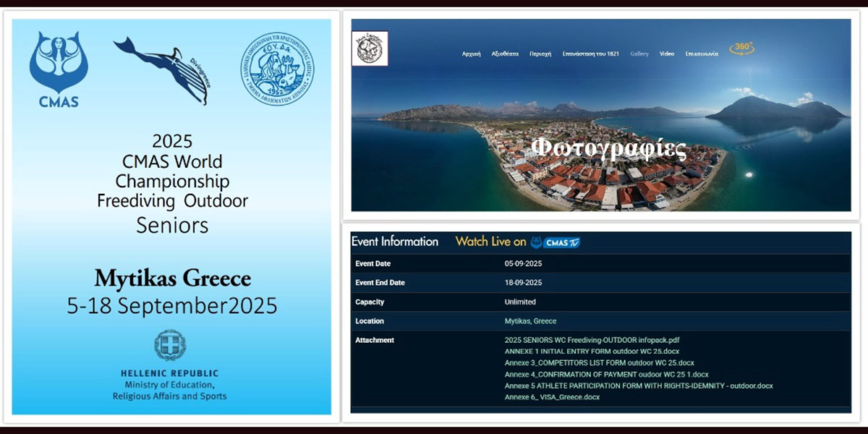The image size is (868, 434).
Task: Click the date value 05-09-2025
Action: tap(523, 264)
